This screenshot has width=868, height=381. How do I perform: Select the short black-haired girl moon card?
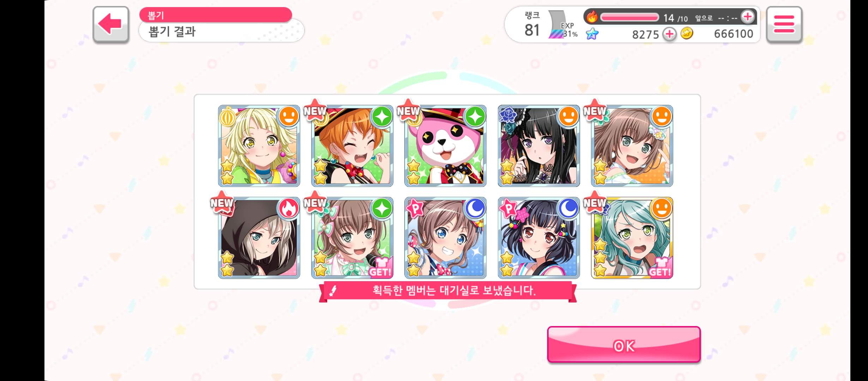539,238
